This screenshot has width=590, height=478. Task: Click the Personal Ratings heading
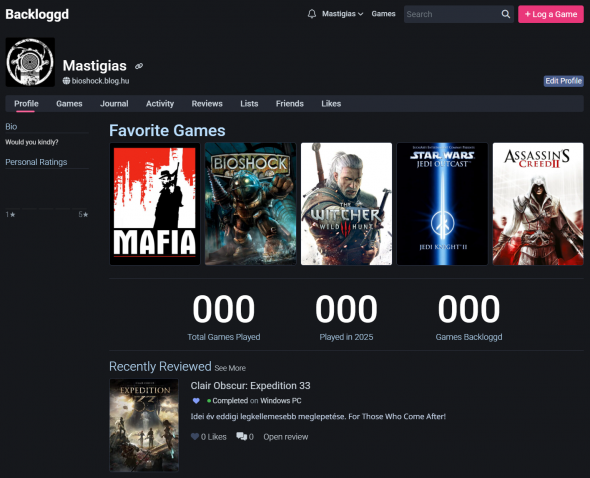[36, 162]
